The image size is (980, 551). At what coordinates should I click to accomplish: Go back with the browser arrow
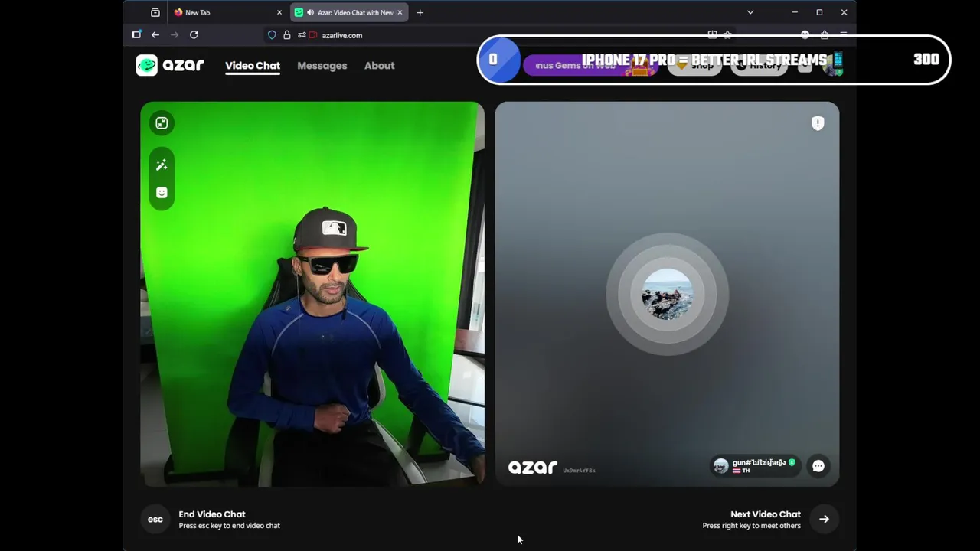pos(155,34)
